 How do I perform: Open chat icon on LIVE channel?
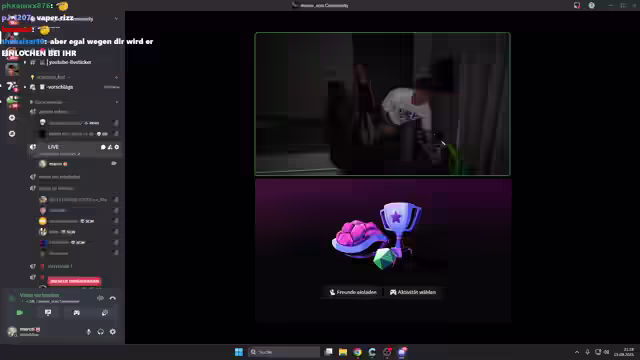tap(103, 147)
